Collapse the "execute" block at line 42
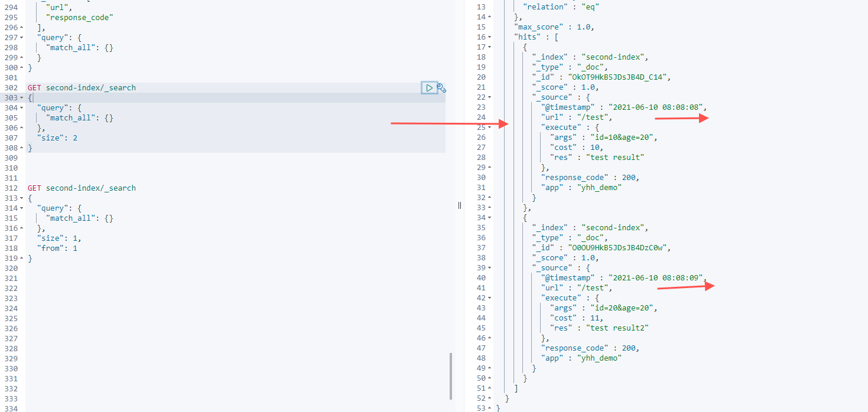The height and width of the screenshot is (412, 868). 489,298
